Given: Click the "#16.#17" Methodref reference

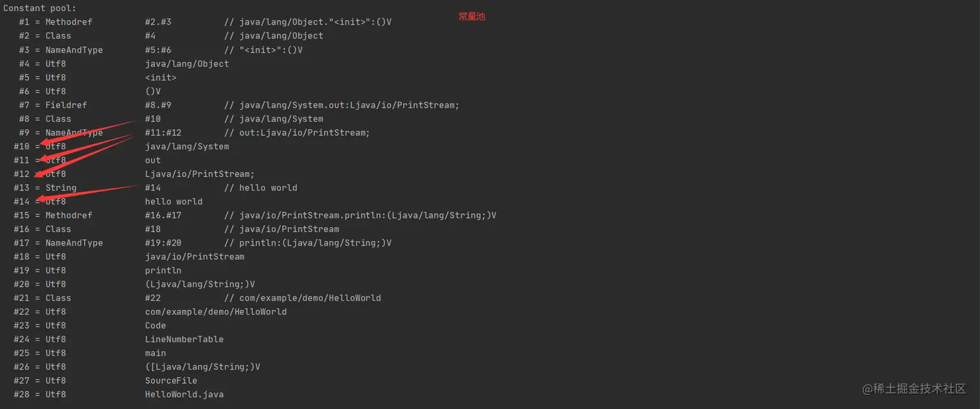Looking at the screenshot, I should click(163, 215).
